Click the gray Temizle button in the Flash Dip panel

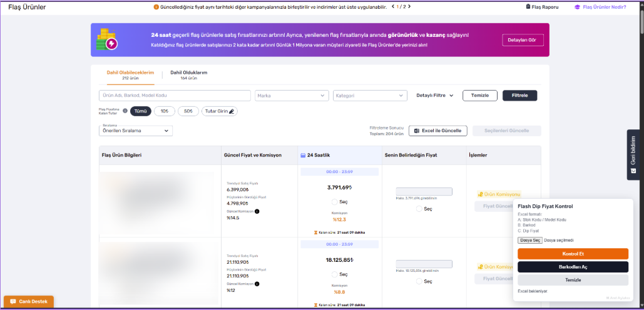(x=573, y=280)
